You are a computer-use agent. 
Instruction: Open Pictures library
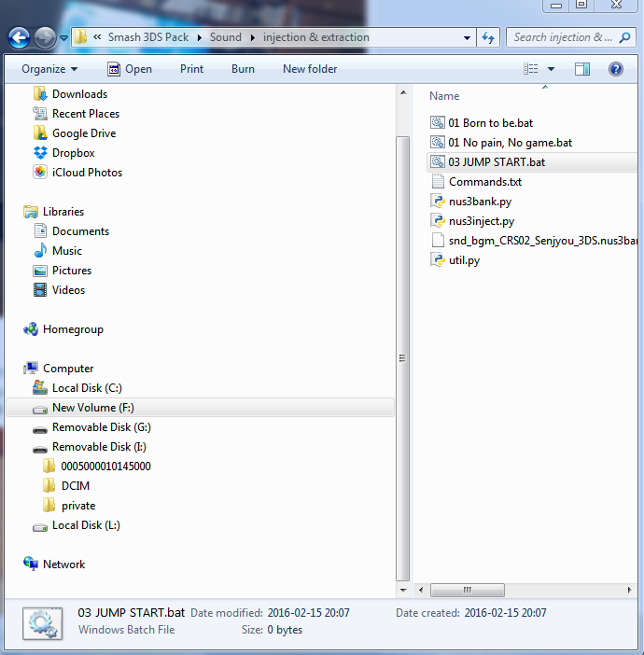coord(63,271)
